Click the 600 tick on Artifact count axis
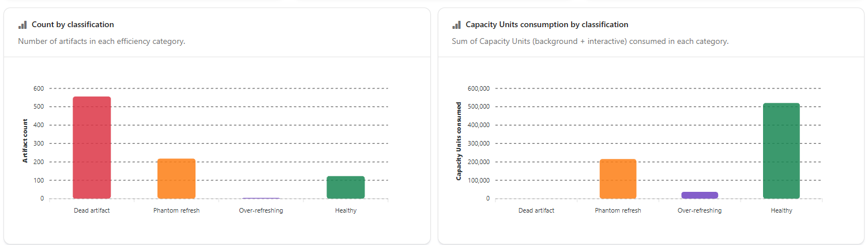The height and width of the screenshot is (245, 868). (x=39, y=88)
